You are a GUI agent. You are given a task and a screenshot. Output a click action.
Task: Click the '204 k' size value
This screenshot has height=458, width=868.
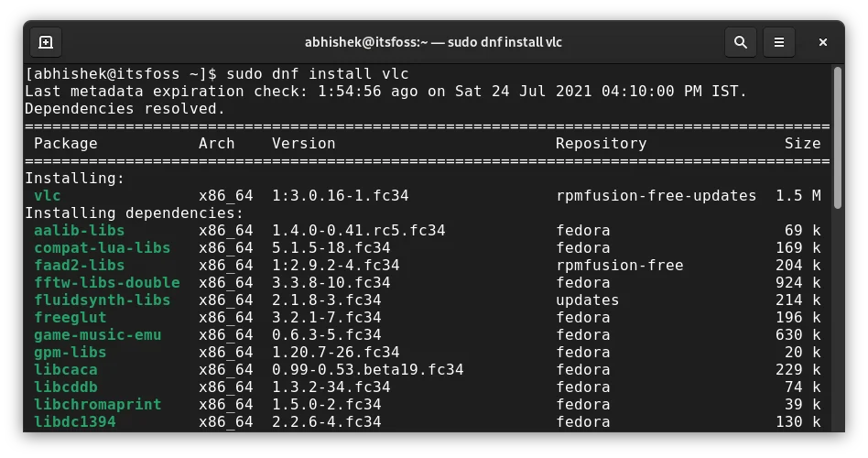click(x=797, y=266)
